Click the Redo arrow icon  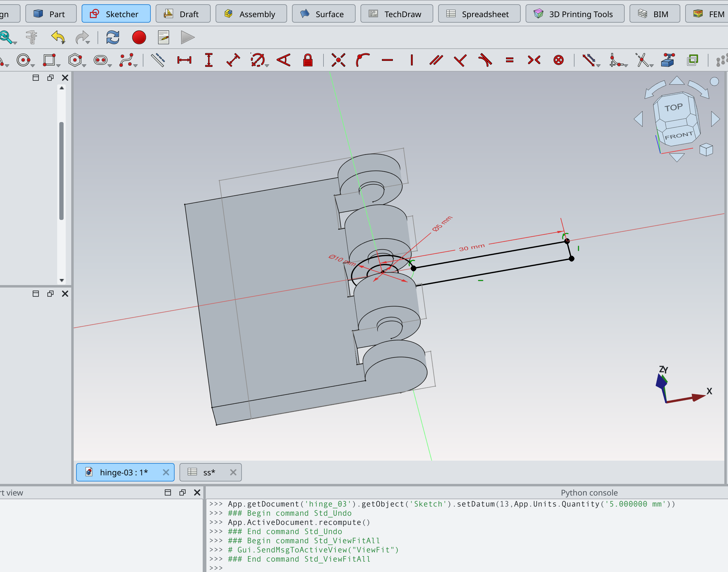[82, 37]
